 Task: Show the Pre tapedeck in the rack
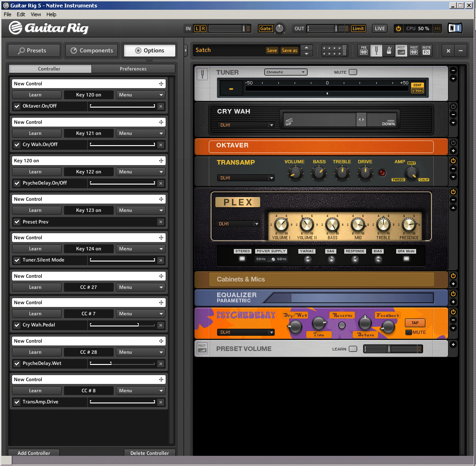click(x=364, y=51)
